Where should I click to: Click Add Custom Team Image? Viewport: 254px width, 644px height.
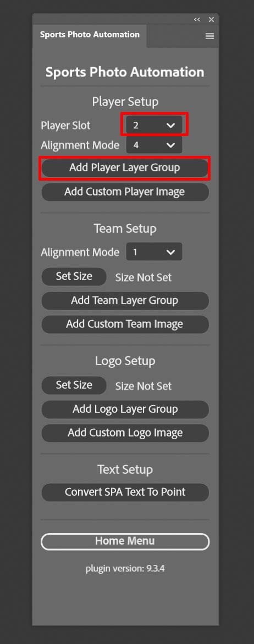(x=125, y=324)
